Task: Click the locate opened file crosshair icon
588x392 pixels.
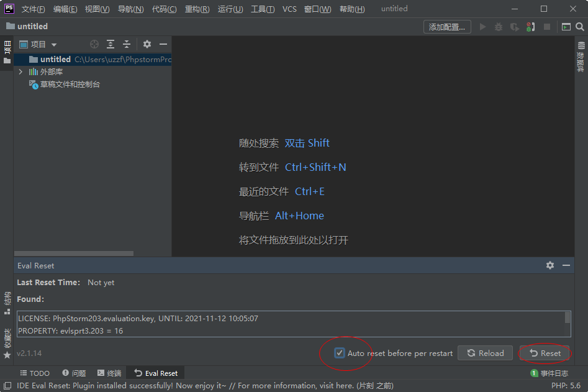Action: (94, 44)
